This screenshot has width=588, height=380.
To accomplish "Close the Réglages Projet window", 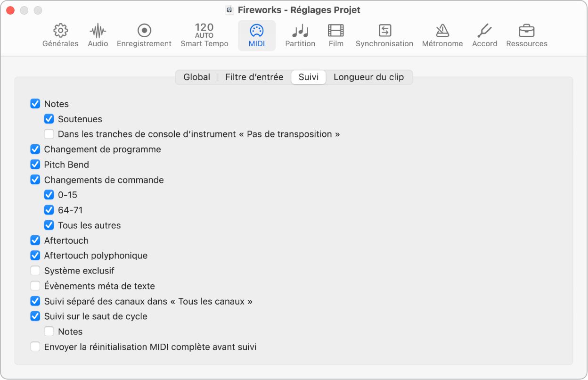I will (x=10, y=10).
